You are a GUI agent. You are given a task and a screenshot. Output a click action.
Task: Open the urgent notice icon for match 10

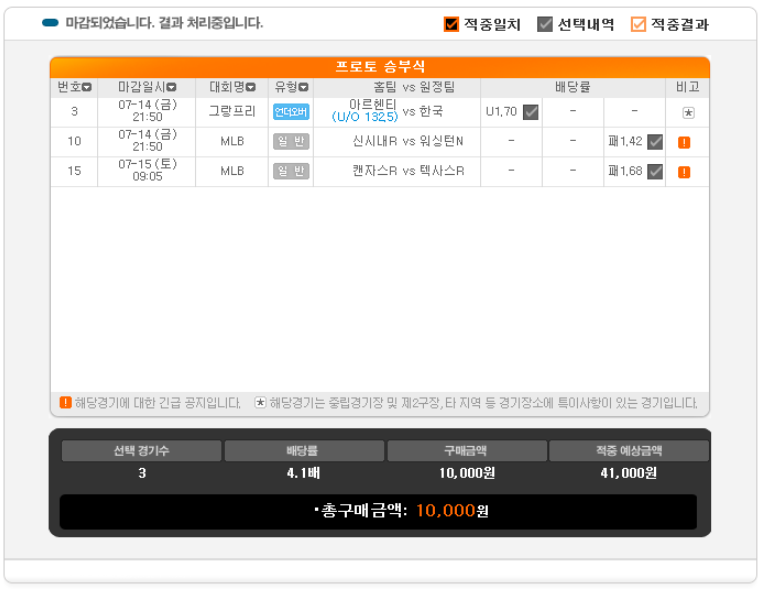684,142
